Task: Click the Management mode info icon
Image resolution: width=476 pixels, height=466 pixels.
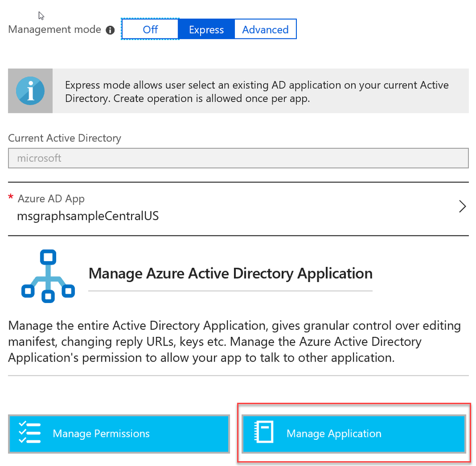Action: [110, 30]
